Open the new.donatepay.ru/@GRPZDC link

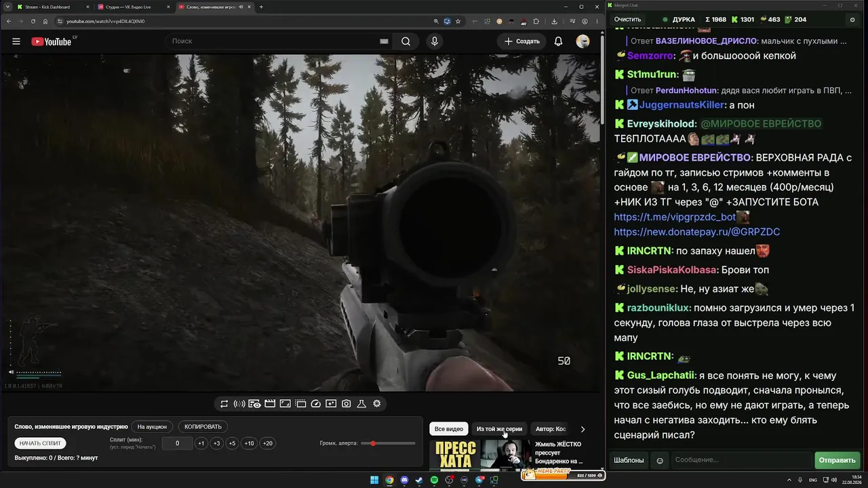[x=697, y=232]
